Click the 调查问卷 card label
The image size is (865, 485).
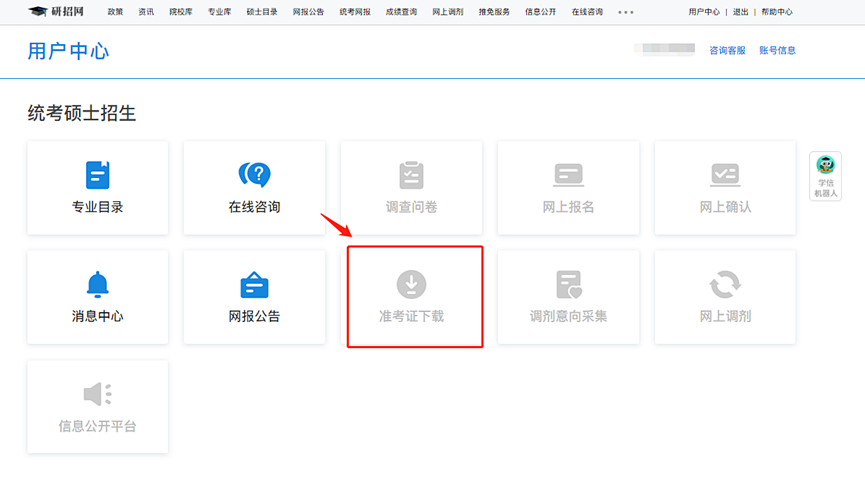[412, 207]
